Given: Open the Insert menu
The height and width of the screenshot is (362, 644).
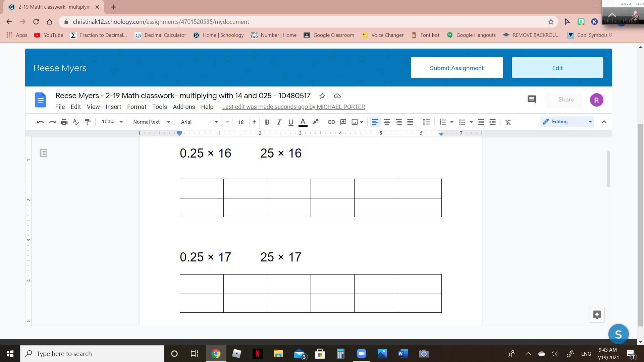Looking at the screenshot, I should tap(113, 107).
